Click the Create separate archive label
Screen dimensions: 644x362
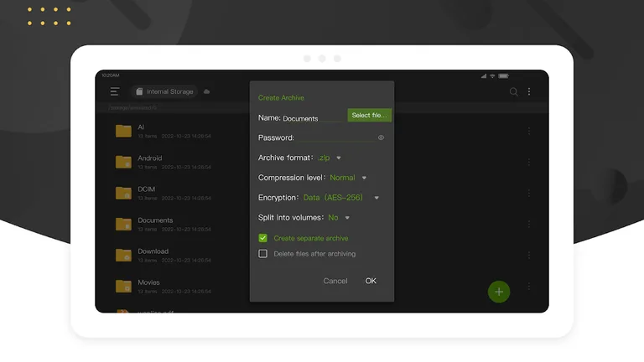[311, 238]
